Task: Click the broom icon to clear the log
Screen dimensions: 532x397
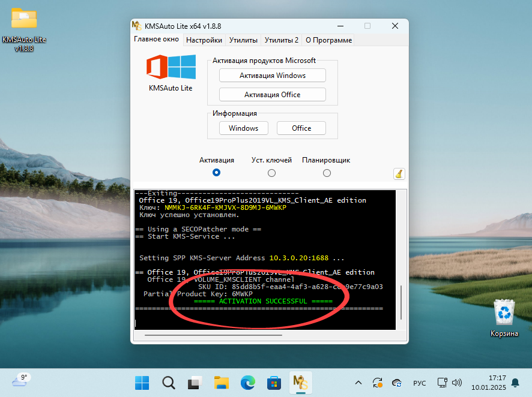Action: (x=398, y=173)
